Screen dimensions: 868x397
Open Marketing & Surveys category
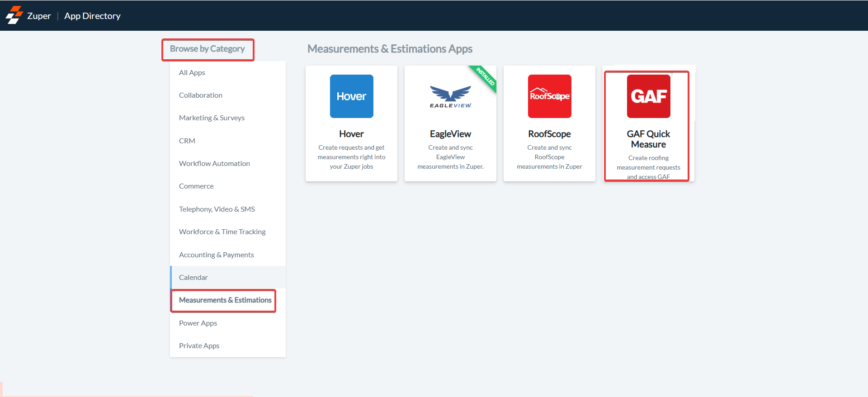[x=228, y=118]
